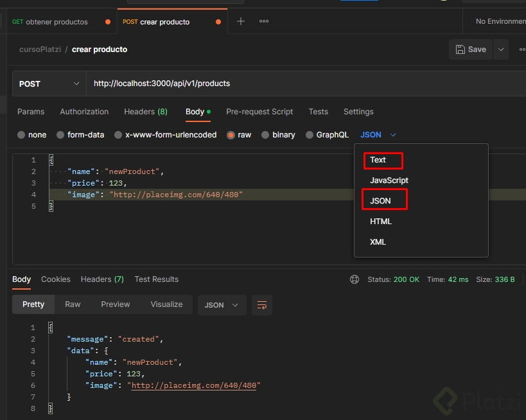Open the response Cookies tab
This screenshot has width=526, height=420.
(56, 279)
